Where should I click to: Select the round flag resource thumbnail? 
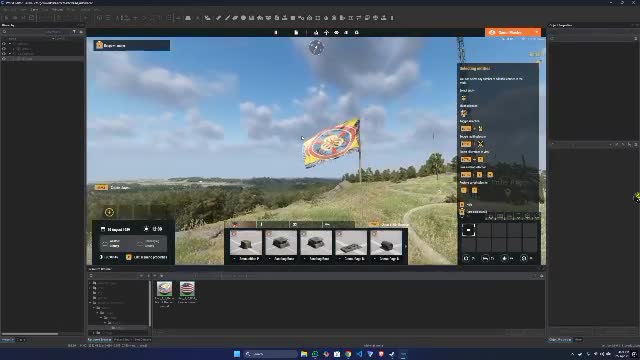(x=164, y=289)
